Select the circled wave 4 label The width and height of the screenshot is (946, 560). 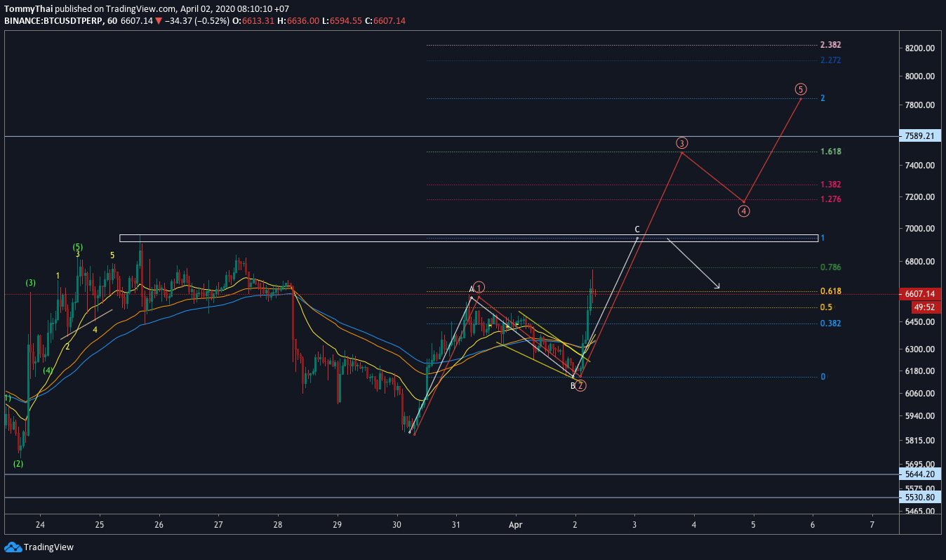(x=744, y=211)
